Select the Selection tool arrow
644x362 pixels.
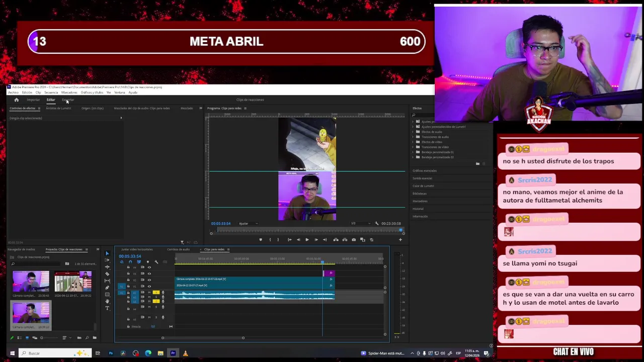[107, 253]
